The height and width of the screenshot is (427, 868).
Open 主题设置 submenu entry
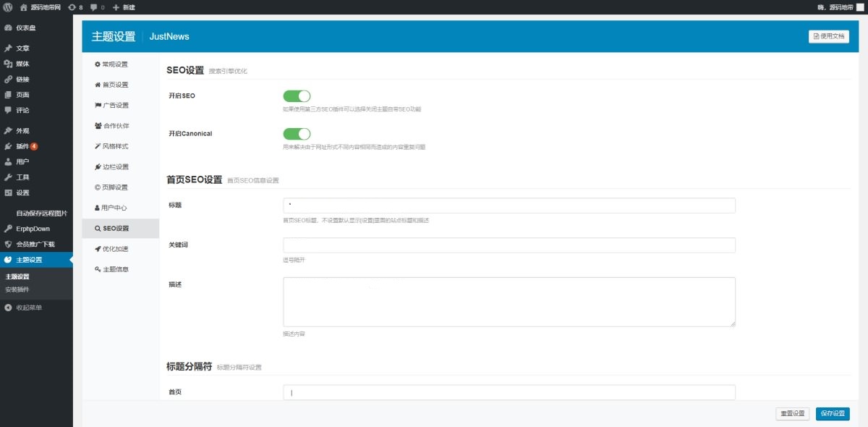click(x=17, y=276)
